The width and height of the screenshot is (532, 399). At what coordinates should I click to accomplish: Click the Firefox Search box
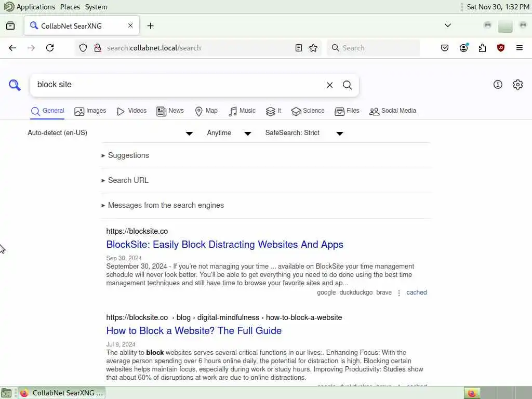pos(374,48)
